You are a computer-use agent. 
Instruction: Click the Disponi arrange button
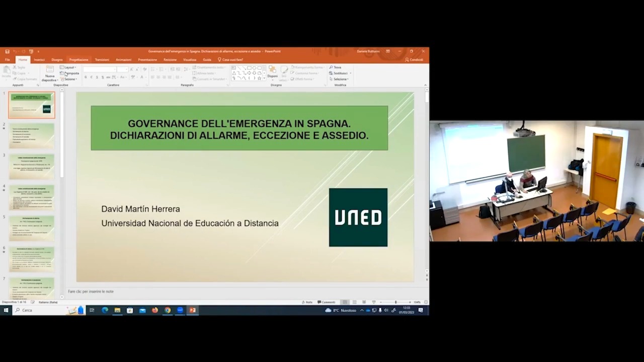tap(272, 73)
